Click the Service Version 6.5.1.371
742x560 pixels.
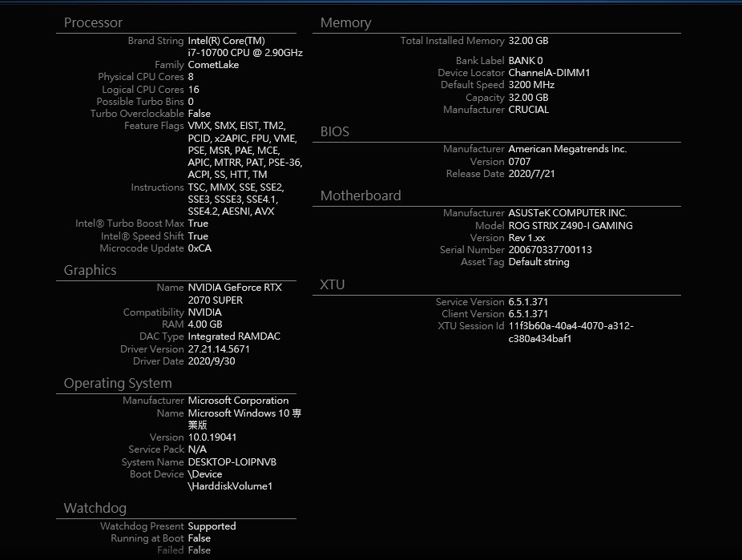point(528,302)
